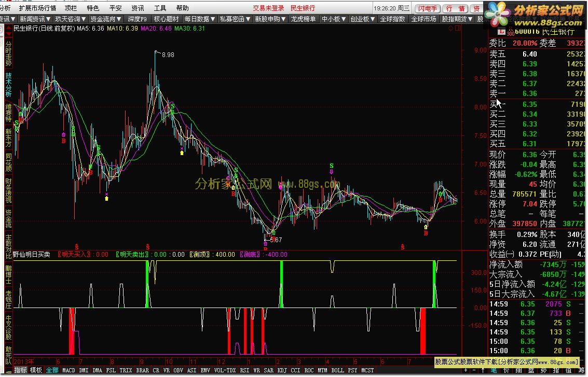Select 鹏博士 in left sidebar
Screen dimensions: 588x377
pos(8,275)
